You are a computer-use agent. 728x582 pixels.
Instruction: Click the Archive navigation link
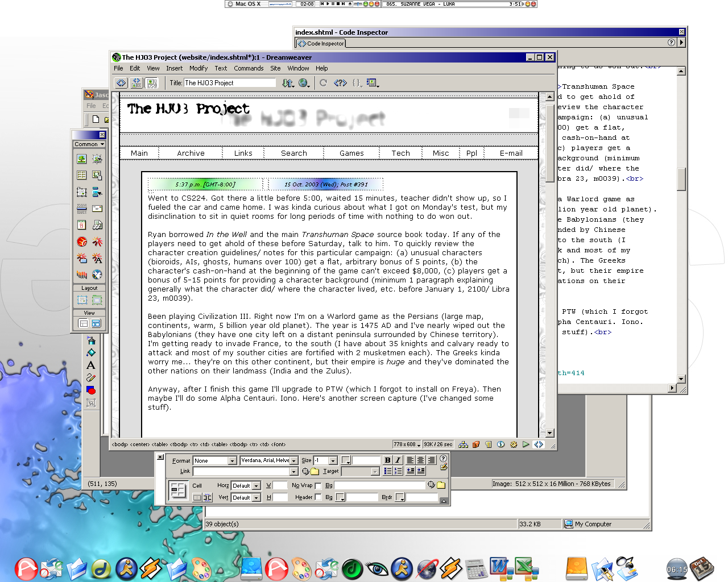pyautogui.click(x=191, y=153)
